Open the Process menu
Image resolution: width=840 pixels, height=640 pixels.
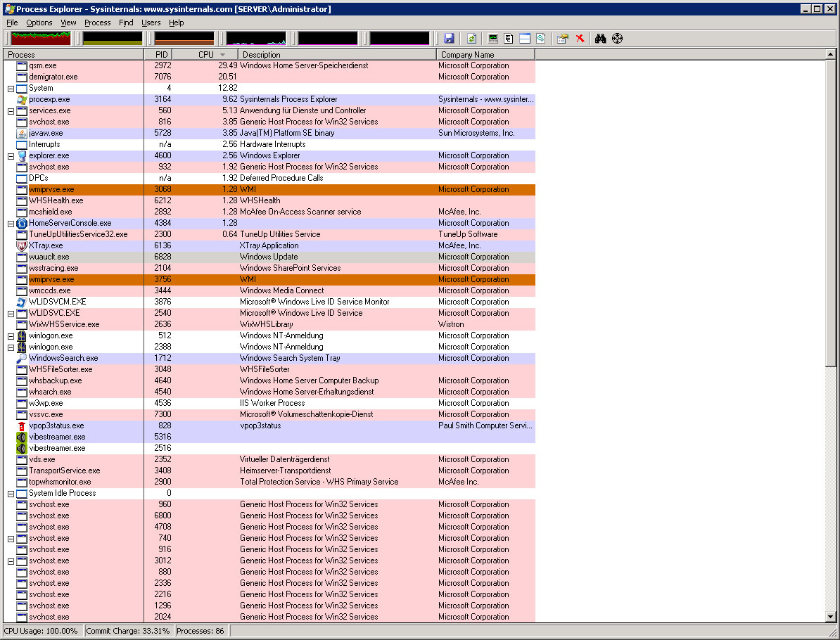98,23
